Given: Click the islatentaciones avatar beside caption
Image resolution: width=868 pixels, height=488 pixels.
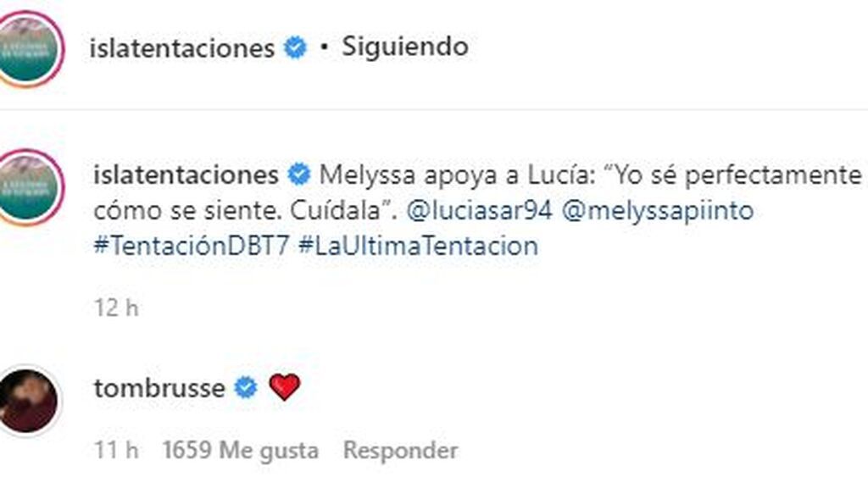Looking at the screenshot, I should point(31,188).
